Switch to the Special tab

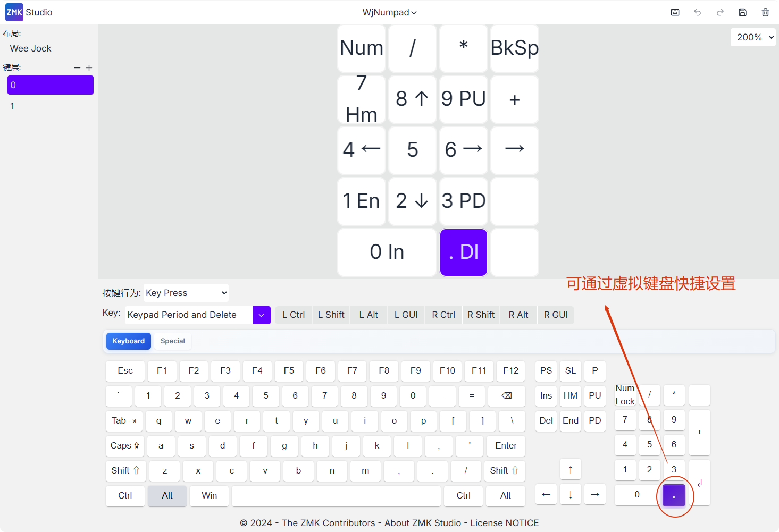pyautogui.click(x=173, y=341)
